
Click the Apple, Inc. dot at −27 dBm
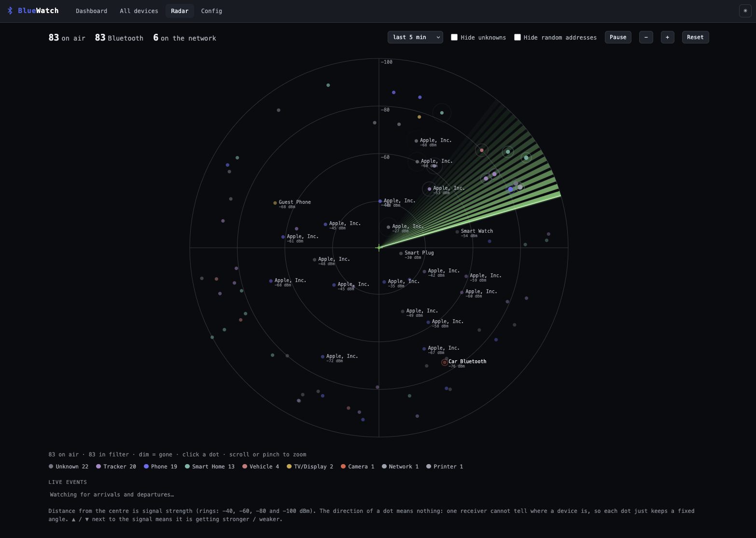388,227
